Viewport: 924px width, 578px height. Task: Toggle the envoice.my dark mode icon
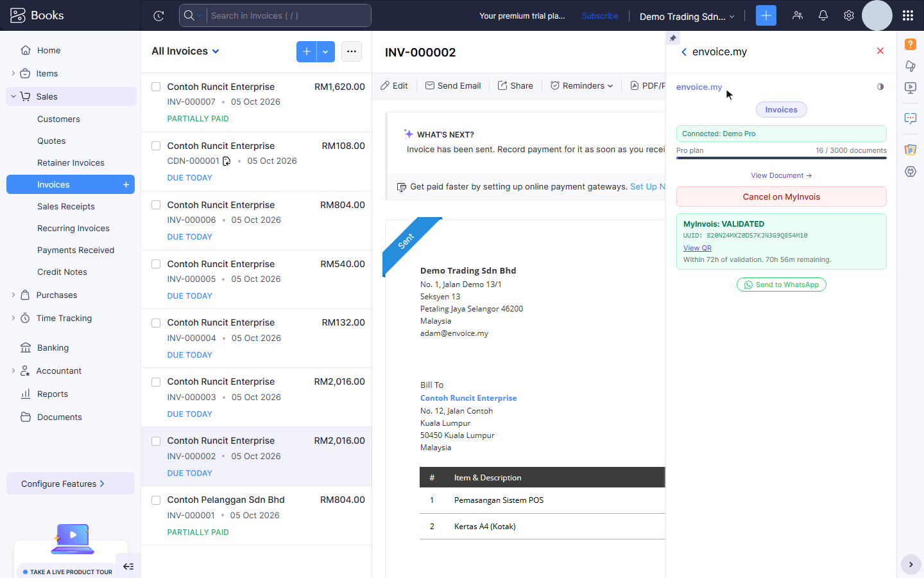click(880, 87)
